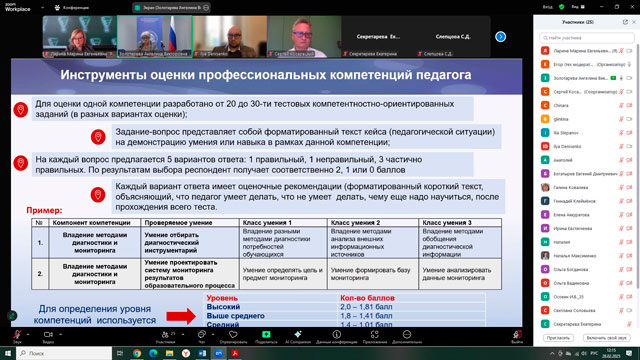Image resolution: width=640 pixels, height=360 pixels.
Task: Open Microsoft Edge from taskbar
Action: tap(153, 353)
